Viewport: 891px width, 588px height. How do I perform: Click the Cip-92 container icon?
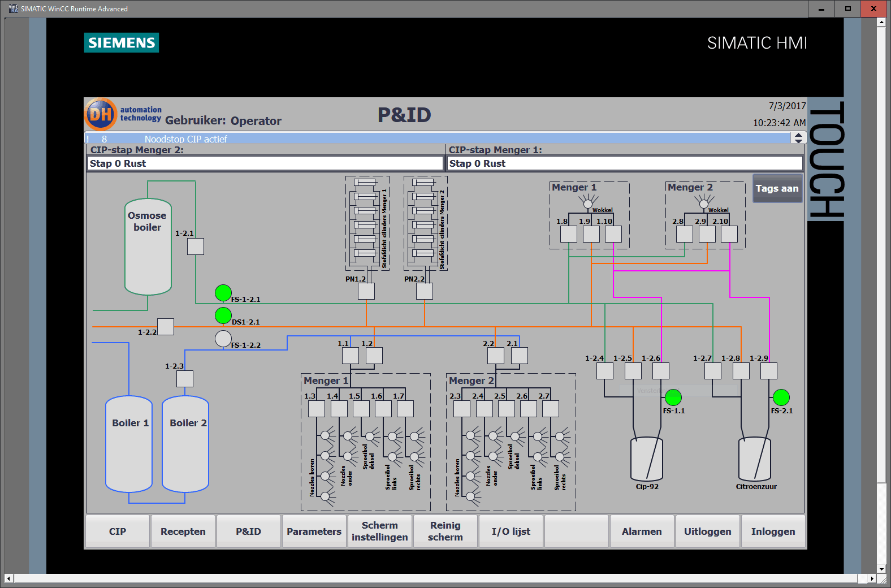pos(646,459)
